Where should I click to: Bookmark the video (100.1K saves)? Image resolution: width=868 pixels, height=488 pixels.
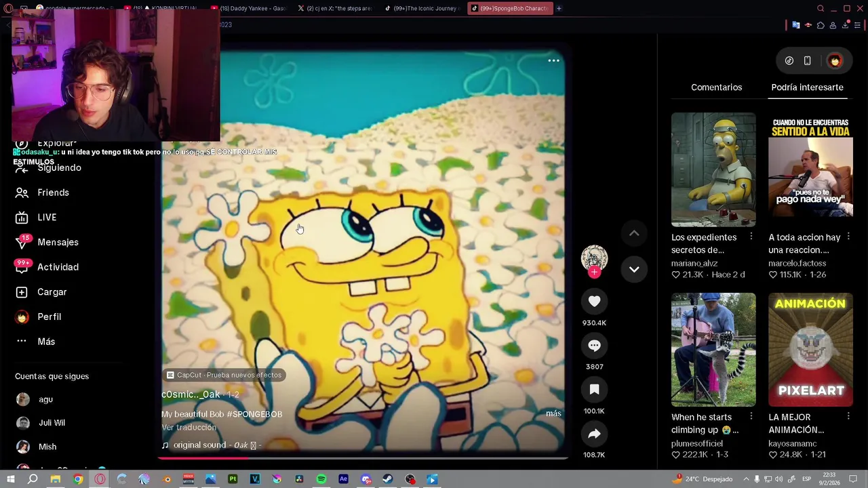pyautogui.click(x=594, y=390)
